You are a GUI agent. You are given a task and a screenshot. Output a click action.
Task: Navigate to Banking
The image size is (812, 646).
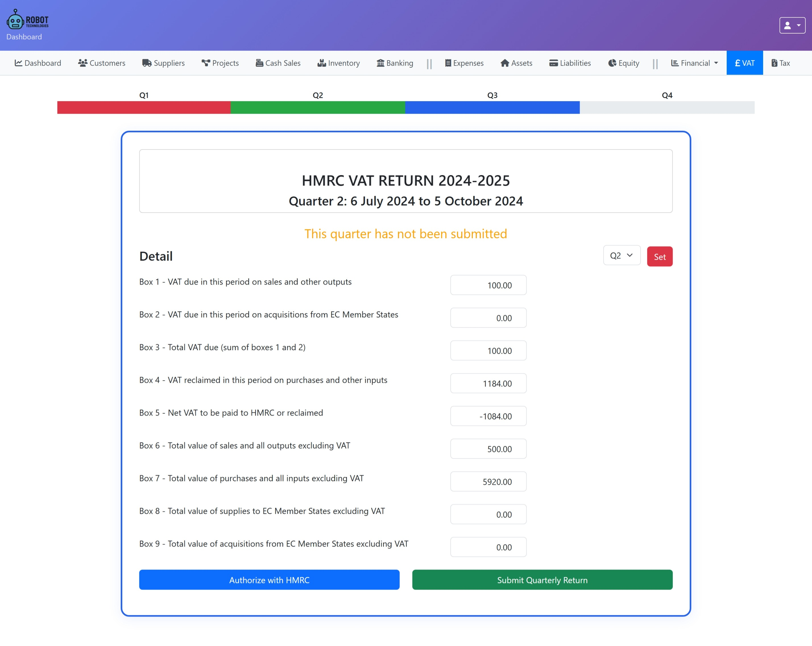395,63
